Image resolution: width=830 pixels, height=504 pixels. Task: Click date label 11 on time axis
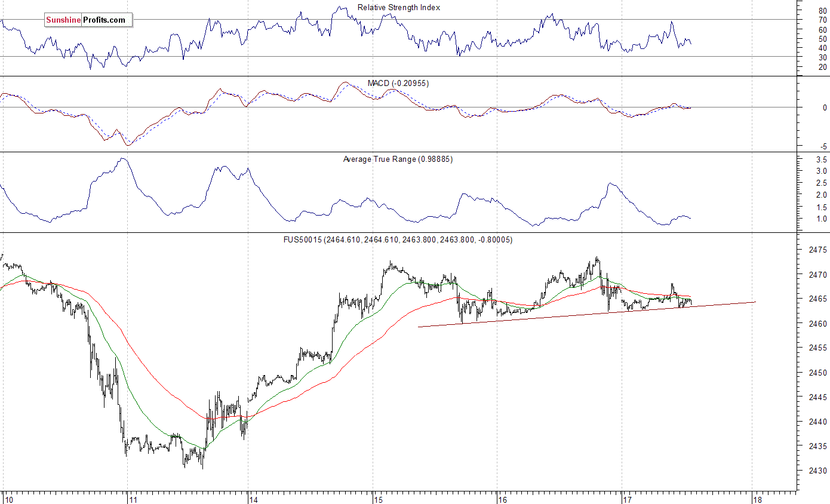point(133,499)
